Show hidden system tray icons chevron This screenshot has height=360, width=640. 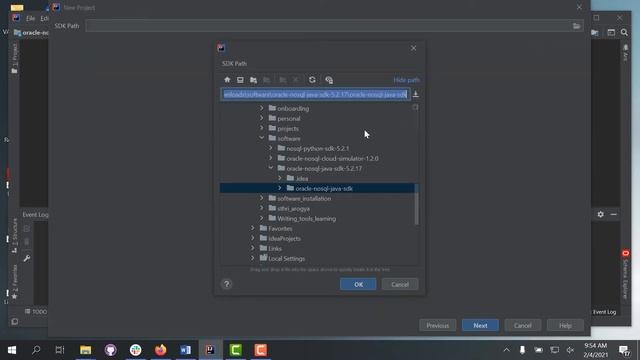click(x=507, y=350)
